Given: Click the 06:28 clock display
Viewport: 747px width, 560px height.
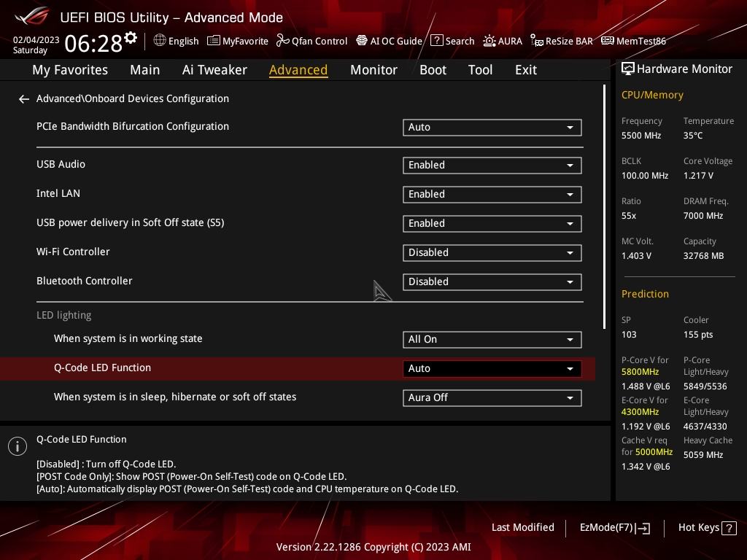Looking at the screenshot, I should click(x=93, y=44).
